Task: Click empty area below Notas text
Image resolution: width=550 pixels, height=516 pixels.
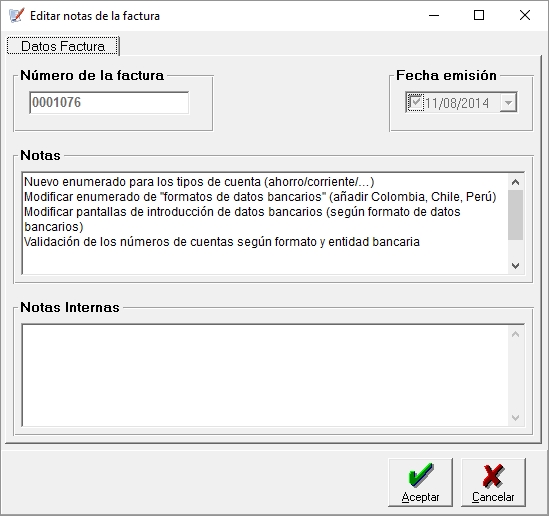Action: tap(266, 261)
